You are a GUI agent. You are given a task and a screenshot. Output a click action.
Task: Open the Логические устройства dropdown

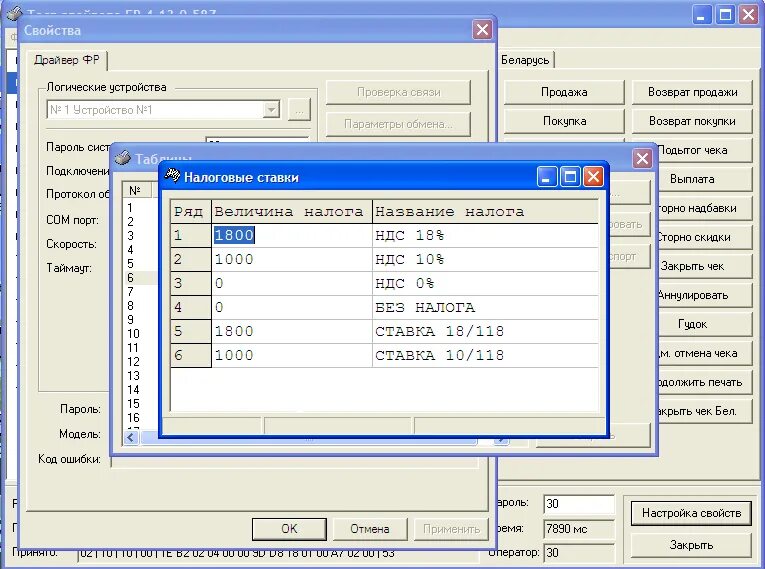(x=271, y=109)
